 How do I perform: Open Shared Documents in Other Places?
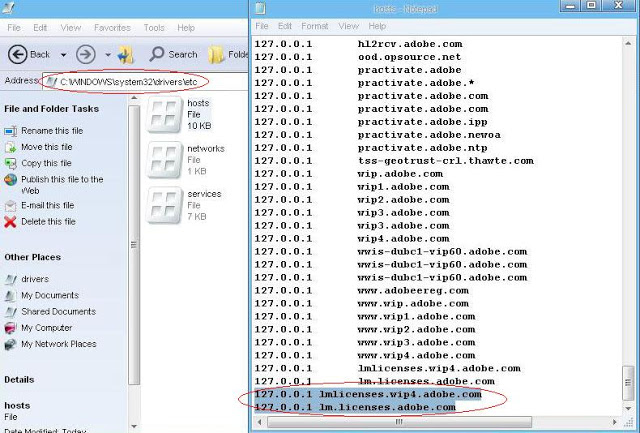(59, 312)
